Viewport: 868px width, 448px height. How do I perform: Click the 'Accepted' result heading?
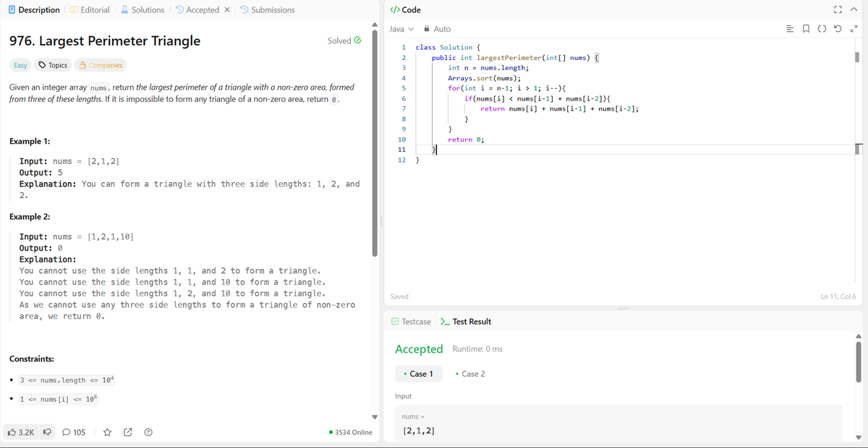click(x=419, y=349)
